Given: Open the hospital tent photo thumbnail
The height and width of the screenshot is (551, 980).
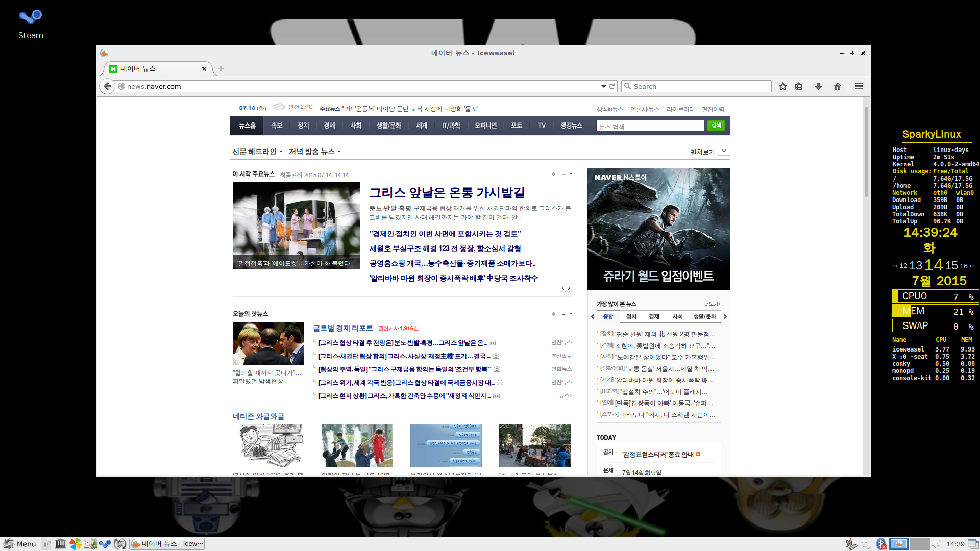Looking at the screenshot, I should point(297,226).
